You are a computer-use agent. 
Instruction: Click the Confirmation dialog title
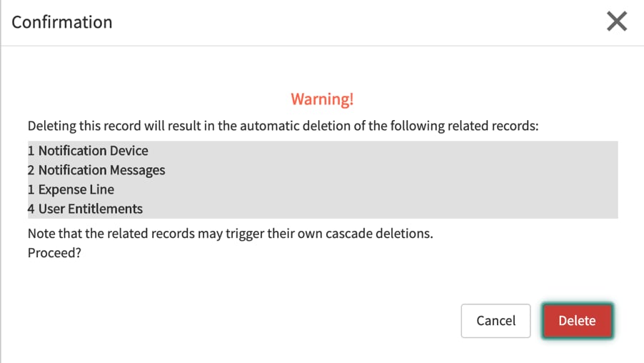click(62, 22)
